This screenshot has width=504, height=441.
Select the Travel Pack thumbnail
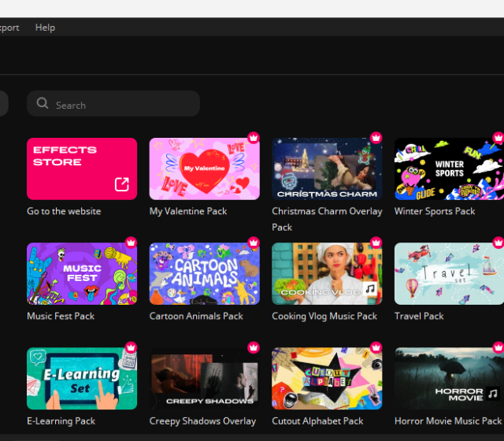click(449, 273)
